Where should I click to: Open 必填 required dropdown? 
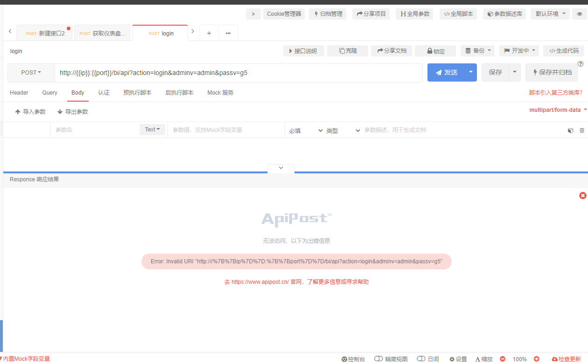tap(306, 130)
